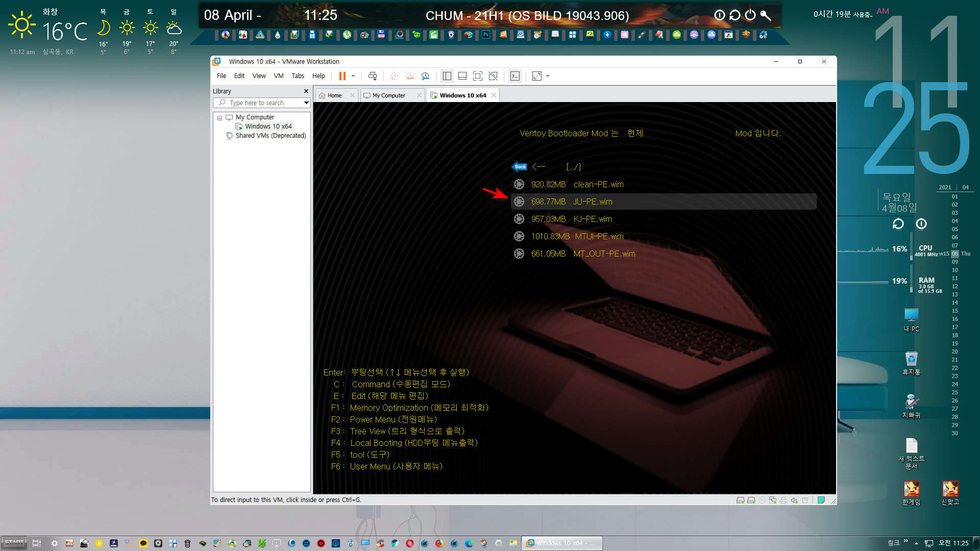Open the stretch display dropdown arrow
The height and width of the screenshot is (551, 980).
(548, 76)
